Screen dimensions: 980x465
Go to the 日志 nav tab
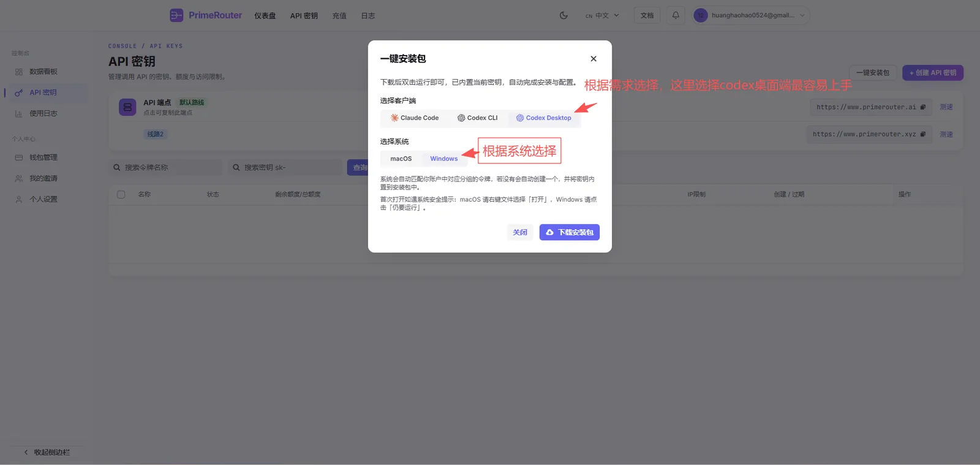click(368, 16)
